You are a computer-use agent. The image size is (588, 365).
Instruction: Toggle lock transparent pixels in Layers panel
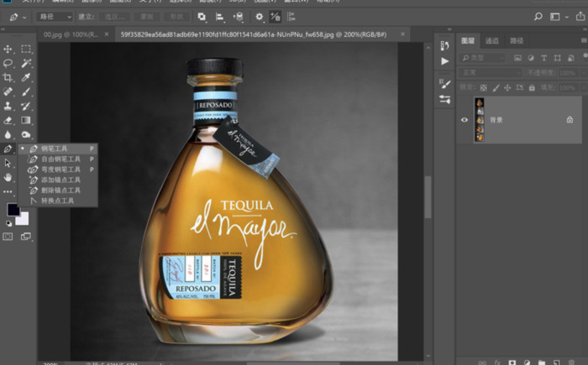pos(481,87)
